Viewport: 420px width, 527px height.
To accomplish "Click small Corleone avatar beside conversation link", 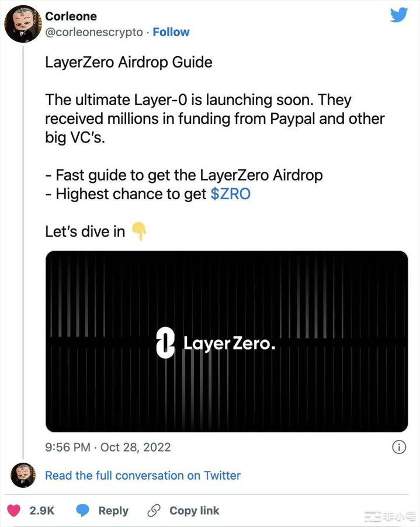I will coord(23,475).
